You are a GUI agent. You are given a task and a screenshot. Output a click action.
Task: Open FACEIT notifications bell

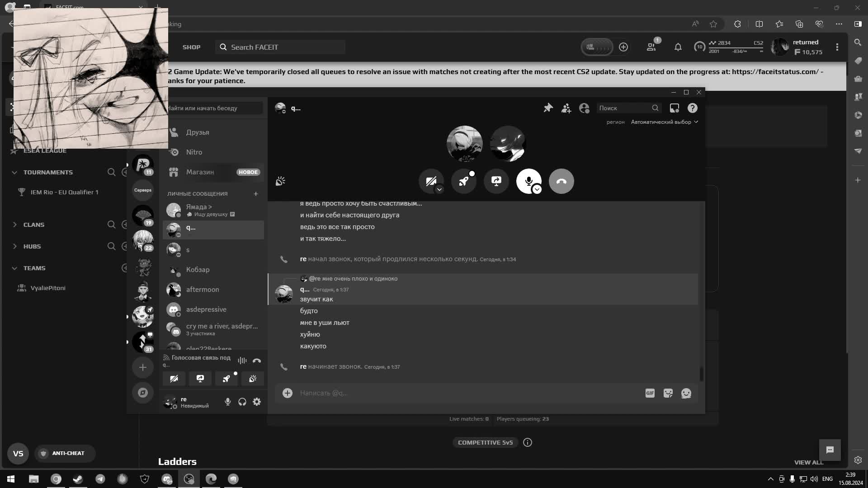678,47
